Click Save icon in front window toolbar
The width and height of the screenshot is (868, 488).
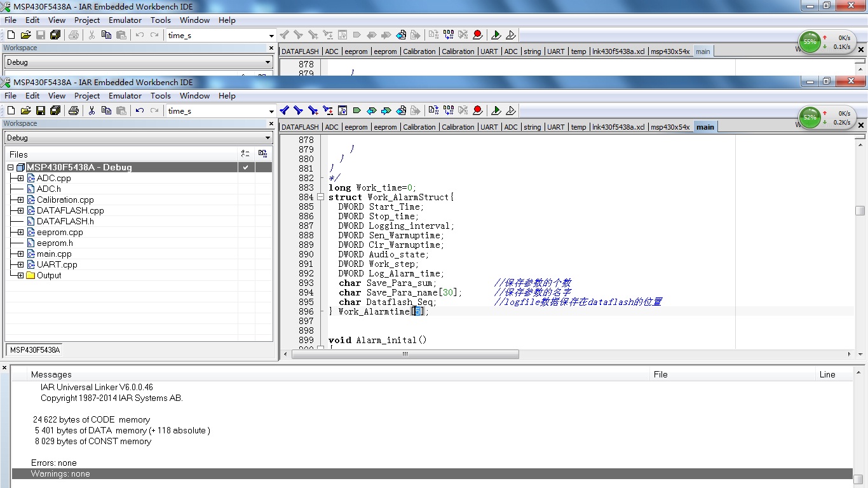(41, 111)
